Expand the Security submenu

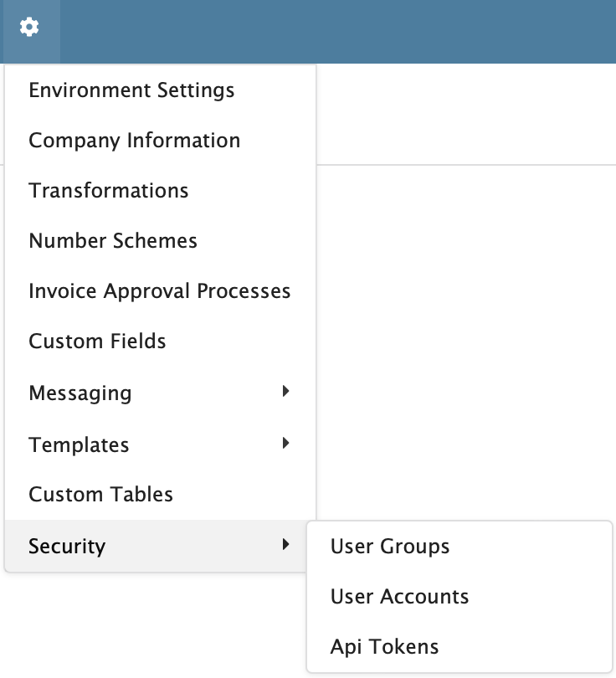pos(67,547)
